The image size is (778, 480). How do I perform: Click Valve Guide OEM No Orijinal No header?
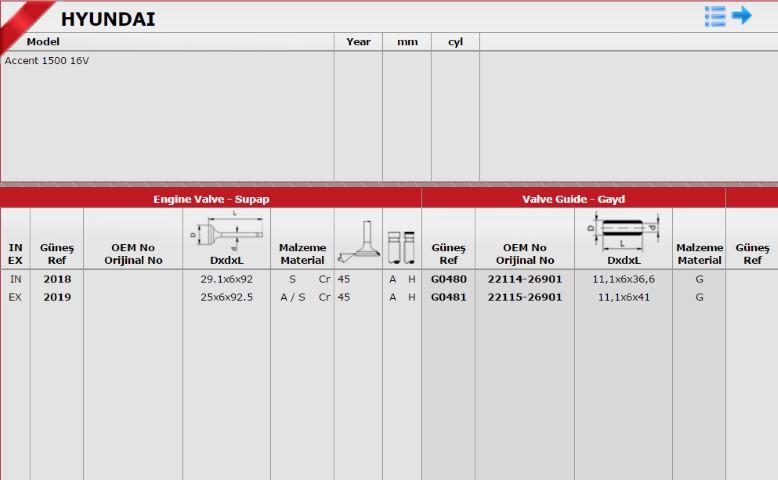(x=524, y=254)
